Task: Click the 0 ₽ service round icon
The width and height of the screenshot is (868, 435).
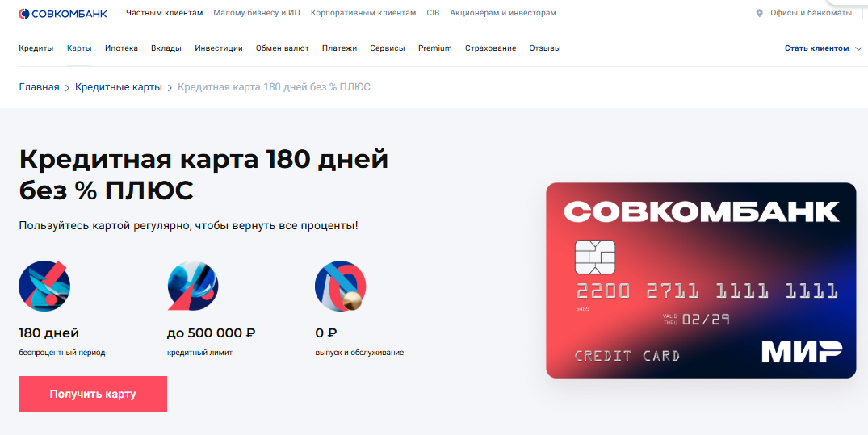Action: [340, 286]
